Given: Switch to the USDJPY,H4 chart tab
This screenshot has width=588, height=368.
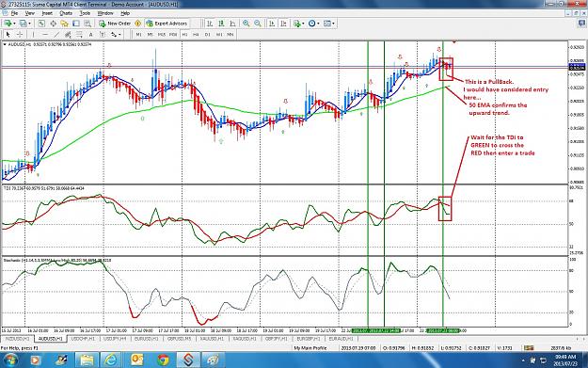Looking at the screenshot, I should click(115, 339).
